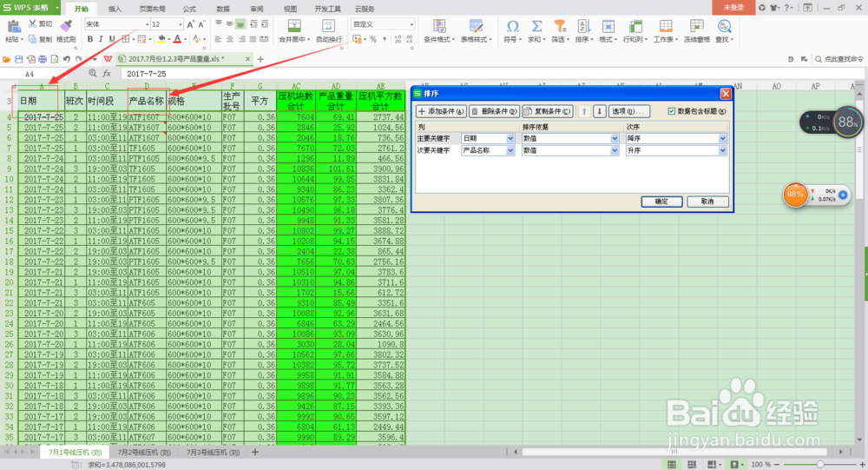Image resolution: width=868 pixels, height=470 pixels.
Task: Click the Format (格式) ribbon icon
Action: coord(608,26)
